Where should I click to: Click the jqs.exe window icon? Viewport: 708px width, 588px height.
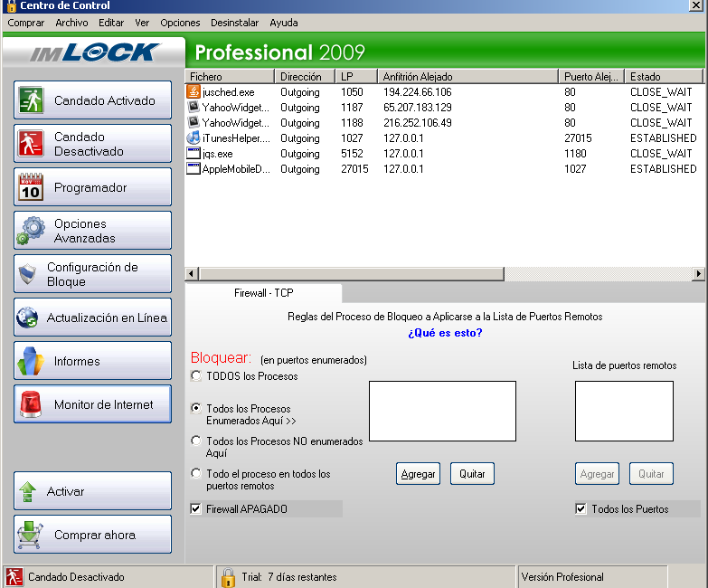point(194,153)
